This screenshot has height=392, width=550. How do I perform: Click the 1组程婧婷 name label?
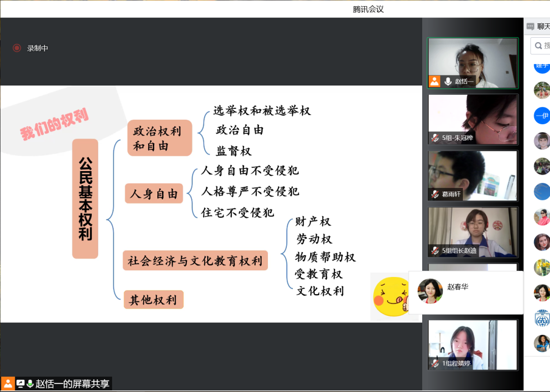pyautogui.click(x=456, y=363)
